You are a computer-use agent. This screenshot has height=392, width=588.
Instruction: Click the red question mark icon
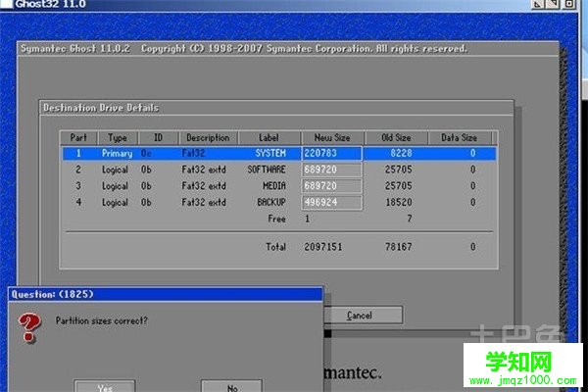(x=28, y=328)
